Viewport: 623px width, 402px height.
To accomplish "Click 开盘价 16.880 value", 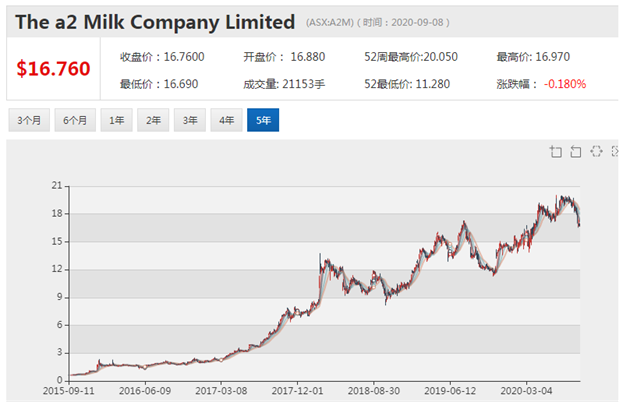I will 284,57.
